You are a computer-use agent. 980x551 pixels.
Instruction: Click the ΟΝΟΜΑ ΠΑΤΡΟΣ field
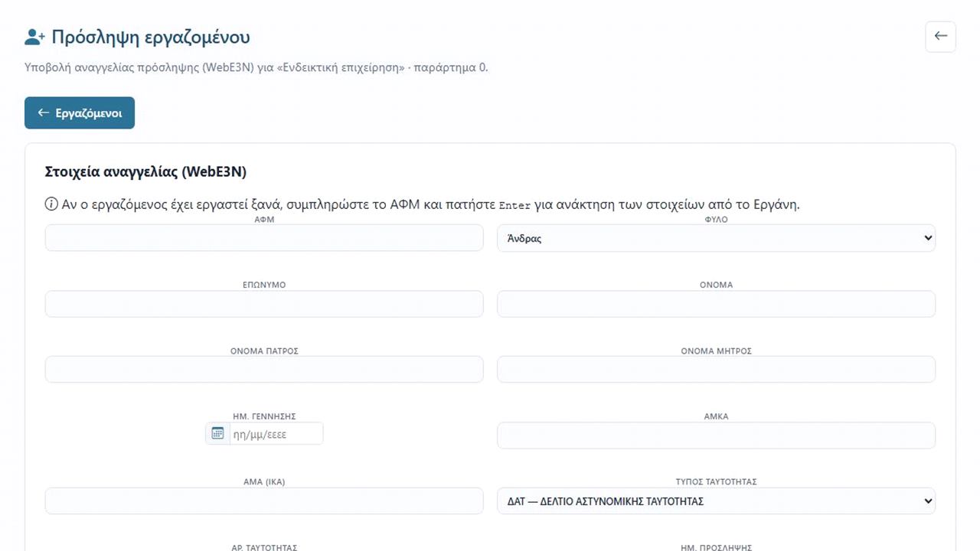264,370
